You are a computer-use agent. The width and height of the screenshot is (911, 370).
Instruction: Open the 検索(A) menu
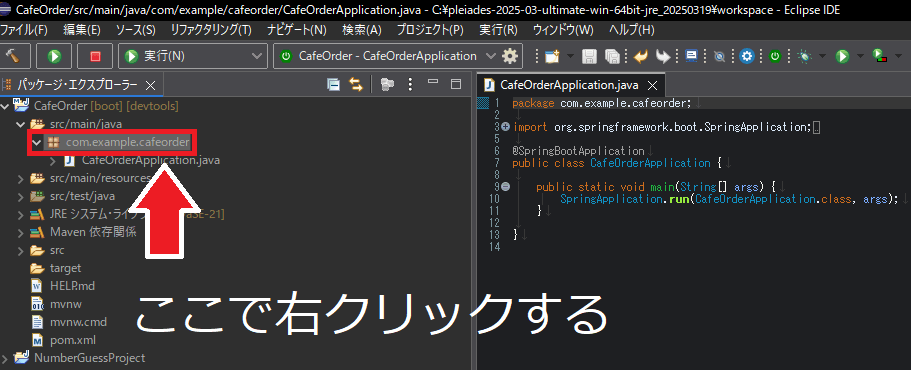[362, 30]
